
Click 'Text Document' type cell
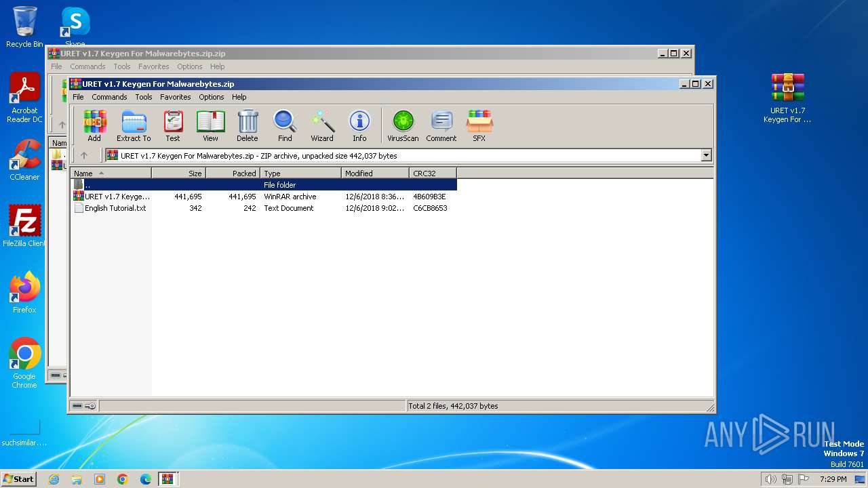[289, 208]
